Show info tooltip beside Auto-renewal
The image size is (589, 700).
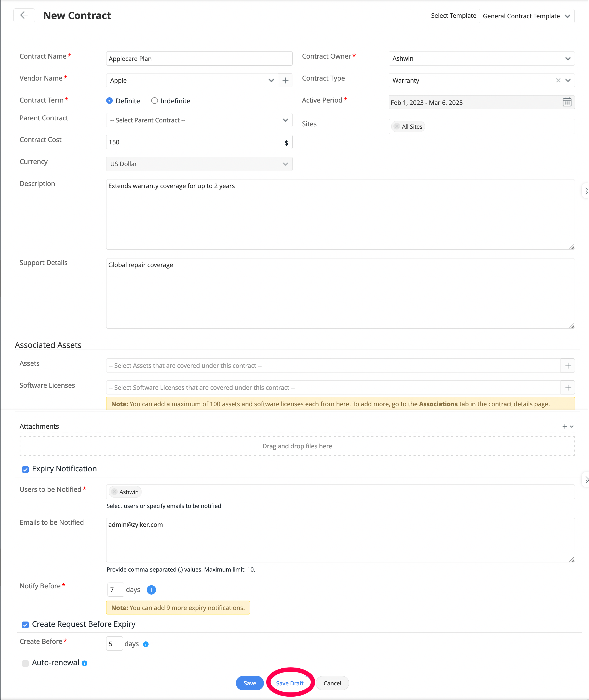pyautogui.click(x=84, y=663)
